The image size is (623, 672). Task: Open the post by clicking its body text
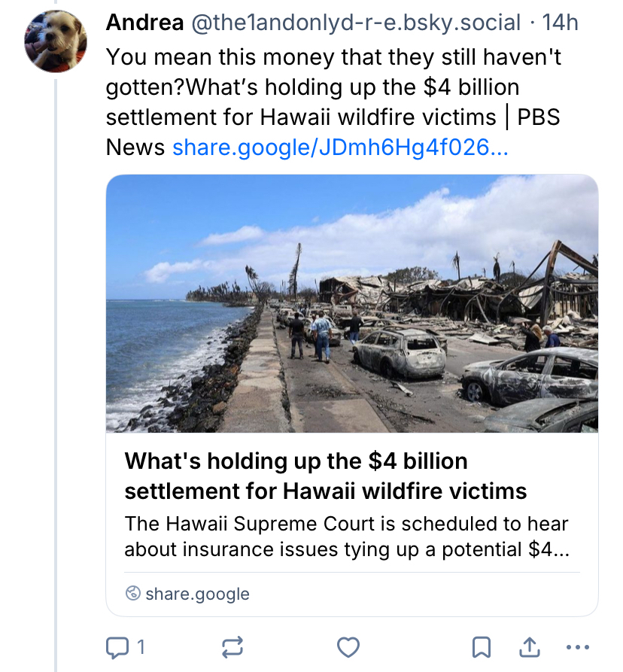(x=331, y=87)
